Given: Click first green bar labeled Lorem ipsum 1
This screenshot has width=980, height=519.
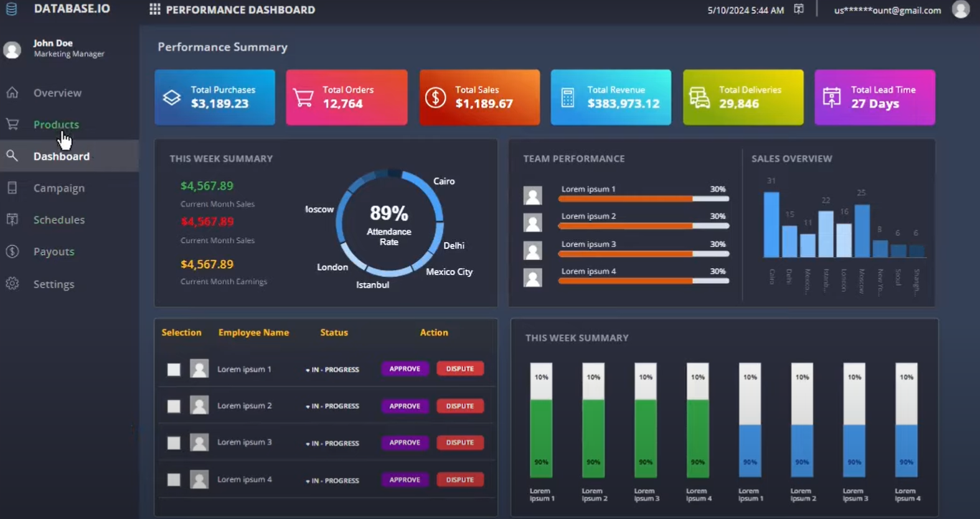Looking at the screenshot, I should pos(542,439).
